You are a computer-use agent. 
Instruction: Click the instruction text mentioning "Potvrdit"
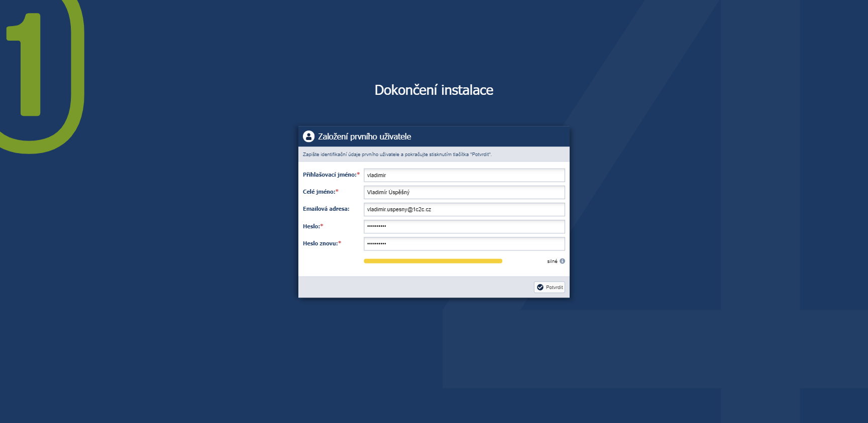click(x=397, y=155)
